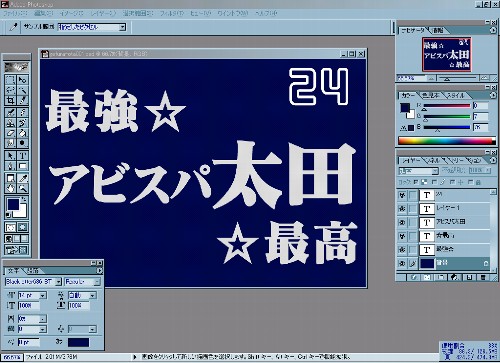Switch to the Navigator panel's second tab
The image size is (500, 363).
(438, 30)
